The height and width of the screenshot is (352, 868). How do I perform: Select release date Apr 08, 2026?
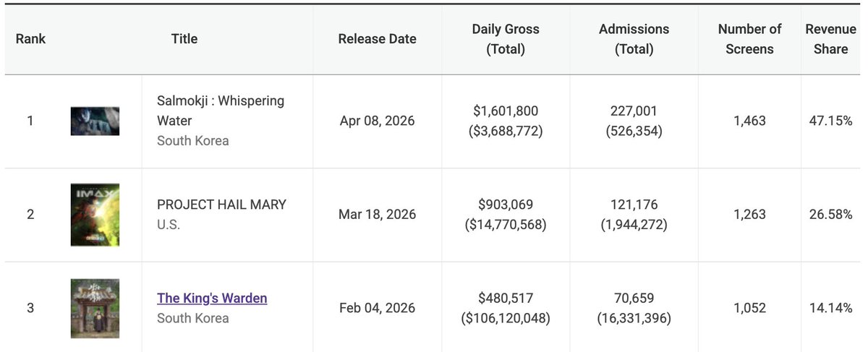pos(377,121)
